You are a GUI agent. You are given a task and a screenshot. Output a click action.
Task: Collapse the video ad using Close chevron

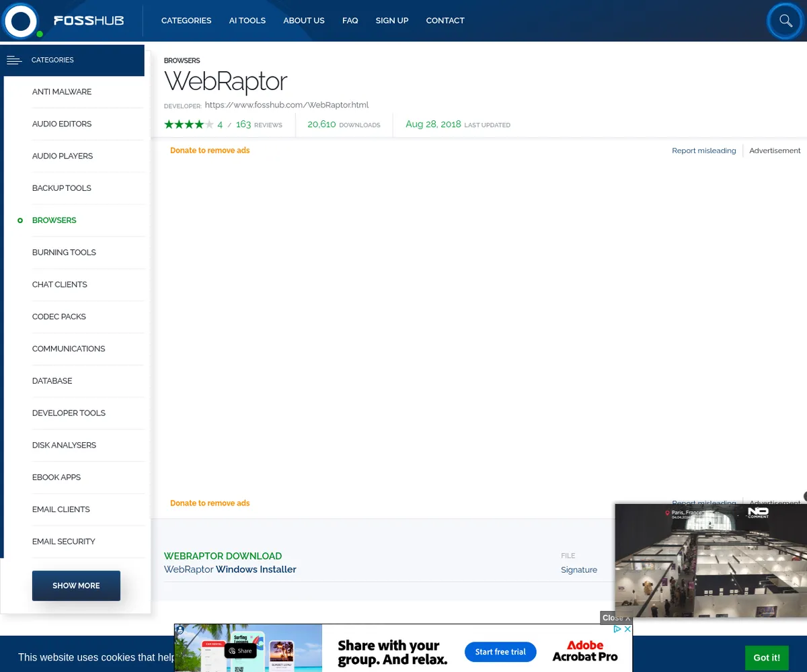[615, 618]
